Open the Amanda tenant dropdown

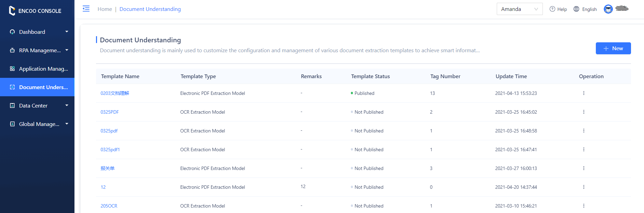[520, 9]
